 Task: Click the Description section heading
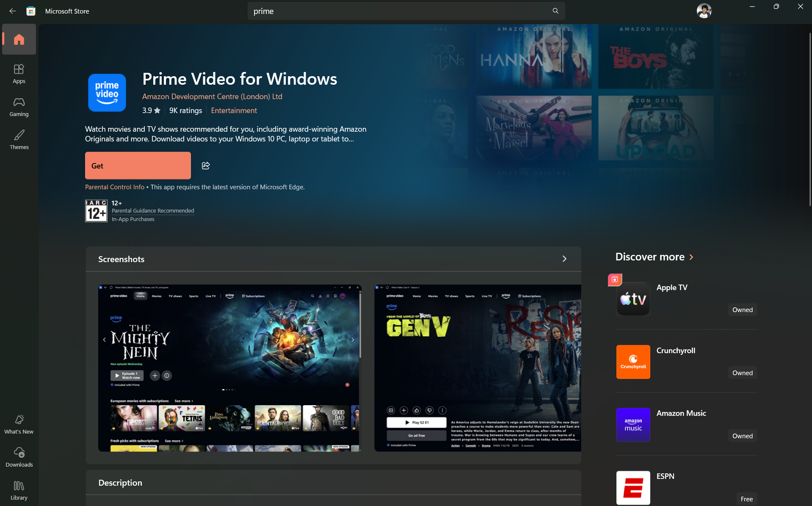click(120, 483)
